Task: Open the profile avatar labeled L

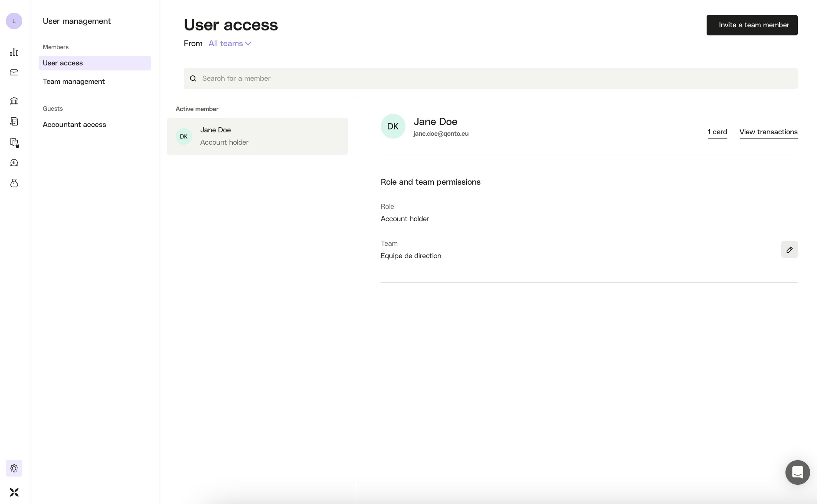Action: coord(14,21)
